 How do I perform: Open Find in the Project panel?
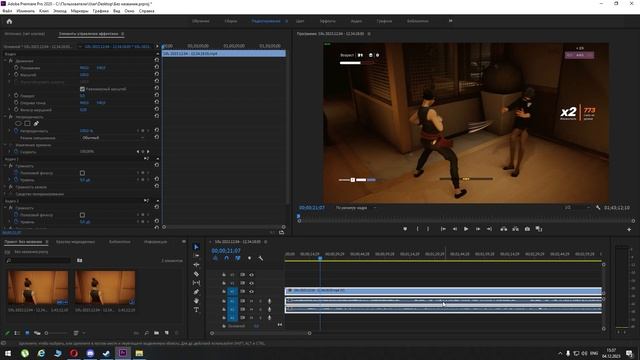click(x=146, y=333)
